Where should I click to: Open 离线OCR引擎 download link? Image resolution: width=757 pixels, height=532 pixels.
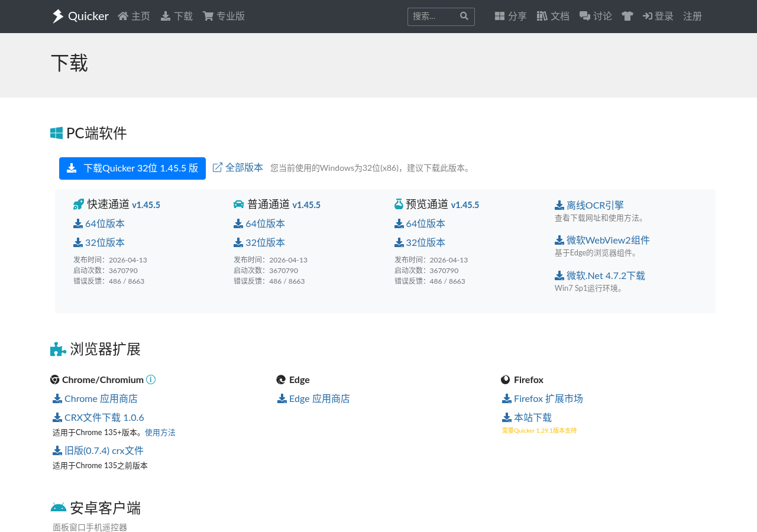click(589, 206)
